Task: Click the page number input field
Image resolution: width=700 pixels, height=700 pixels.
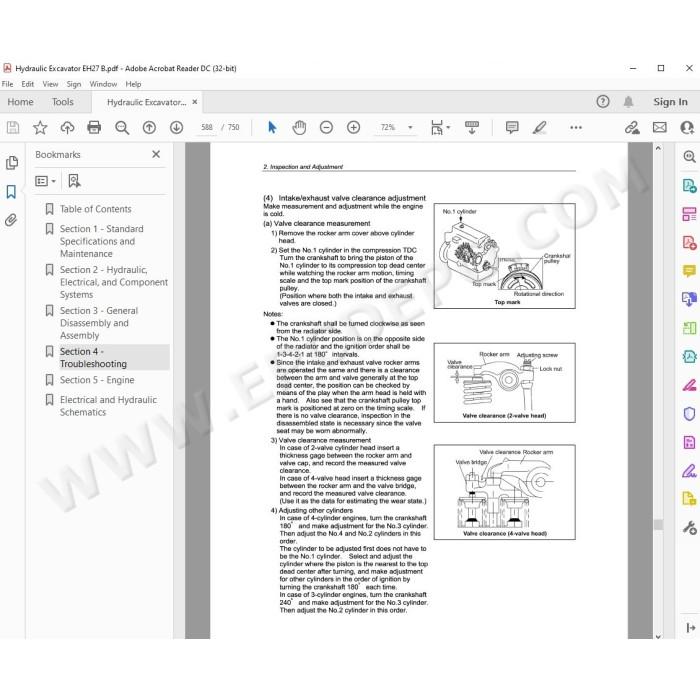Action: click(x=207, y=128)
